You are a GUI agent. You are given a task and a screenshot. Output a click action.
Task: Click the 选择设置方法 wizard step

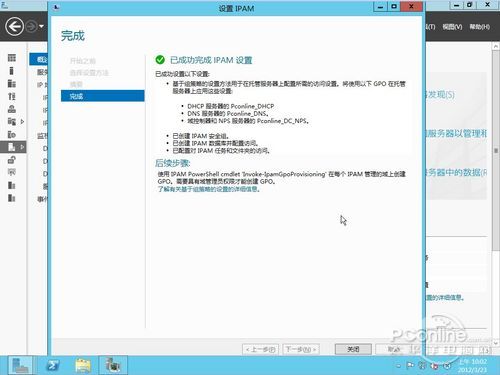pos(89,73)
